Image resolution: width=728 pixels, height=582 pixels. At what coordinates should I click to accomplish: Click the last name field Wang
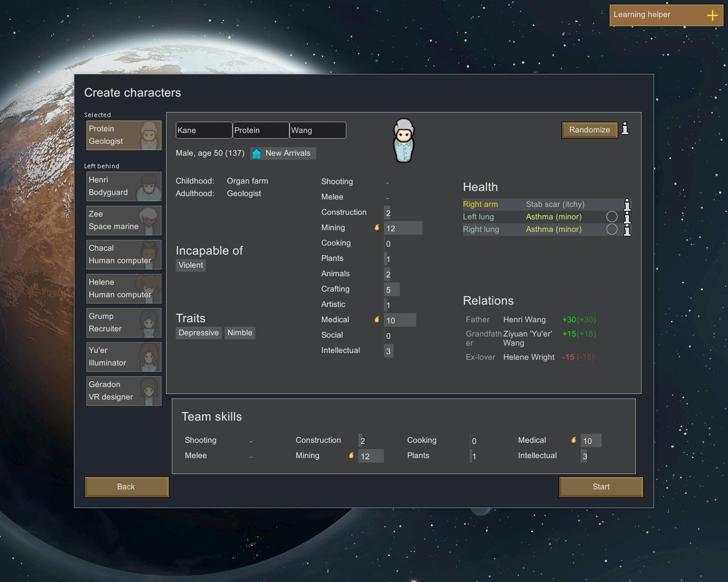317,130
